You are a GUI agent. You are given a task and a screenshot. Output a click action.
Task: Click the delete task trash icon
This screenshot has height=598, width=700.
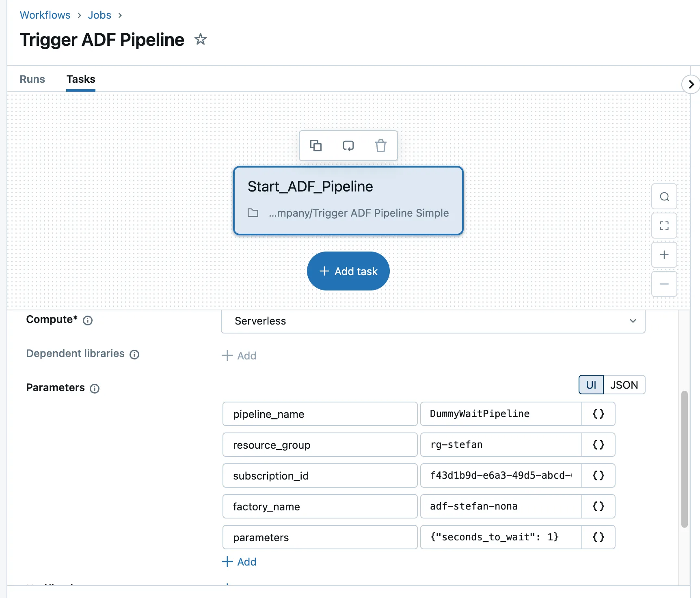(380, 146)
